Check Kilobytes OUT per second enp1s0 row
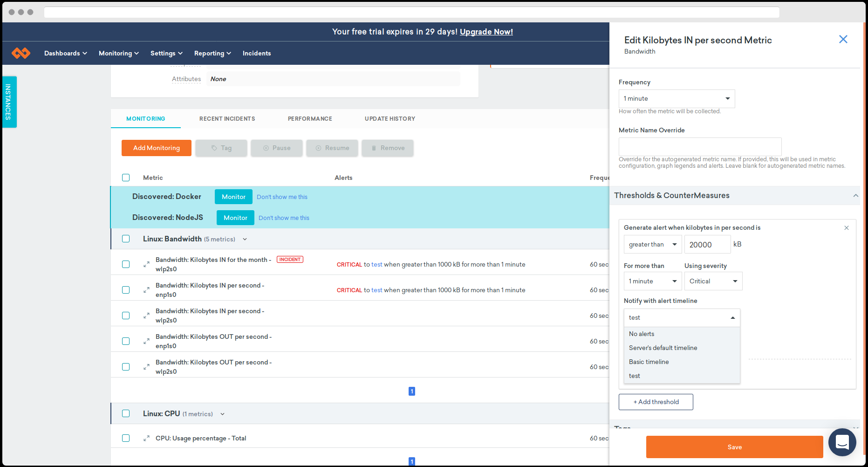The height and width of the screenshot is (467, 868). click(x=126, y=341)
